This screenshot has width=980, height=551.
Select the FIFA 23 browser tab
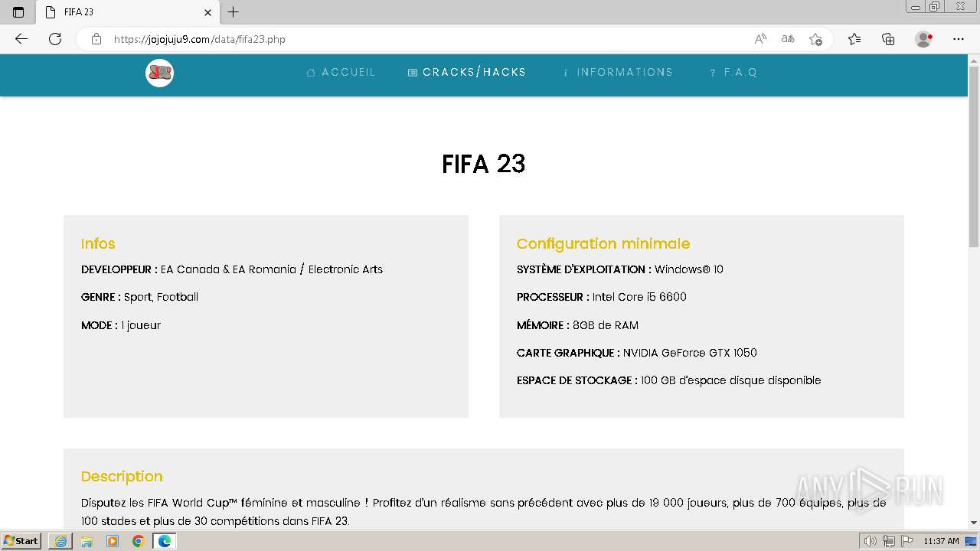127,12
